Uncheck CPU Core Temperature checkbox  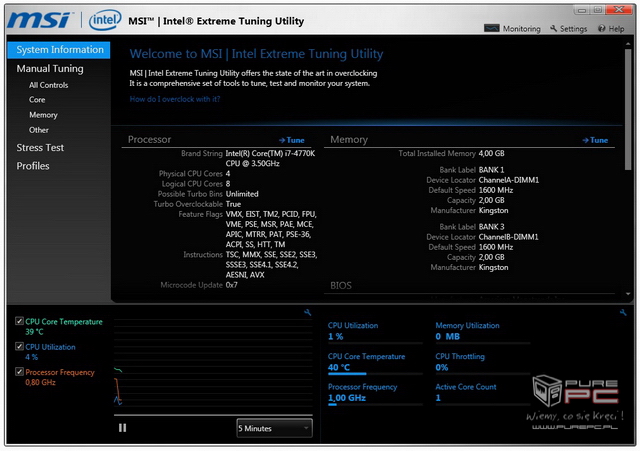pos(20,321)
